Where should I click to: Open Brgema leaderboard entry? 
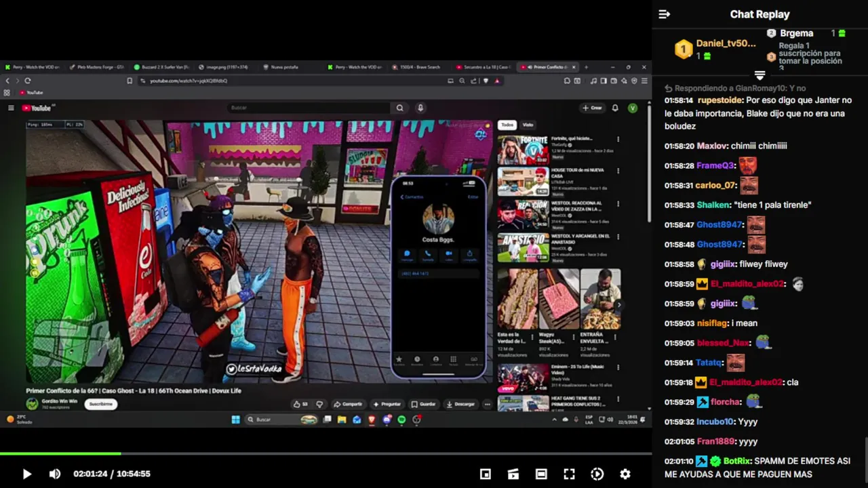[x=806, y=33]
